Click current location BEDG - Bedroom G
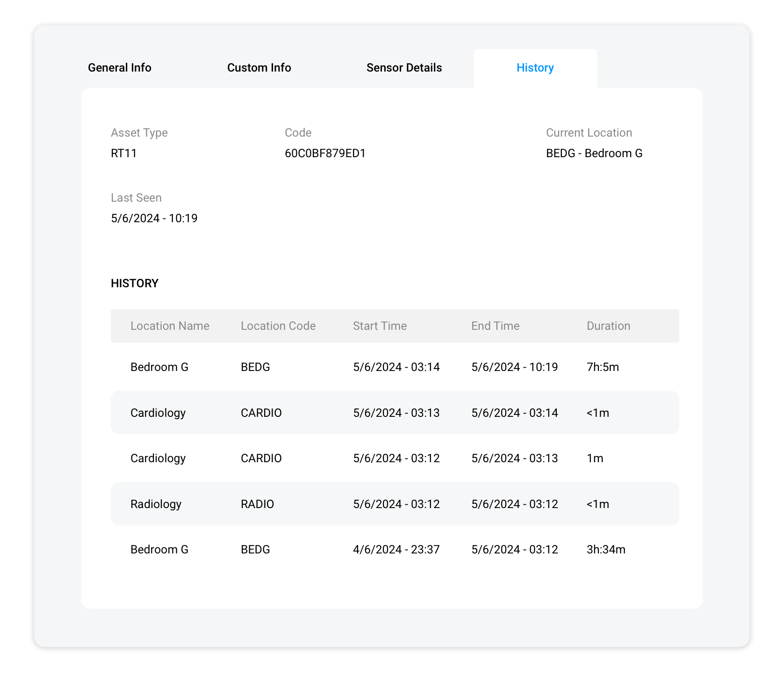This screenshot has width=784, height=676. tap(594, 153)
